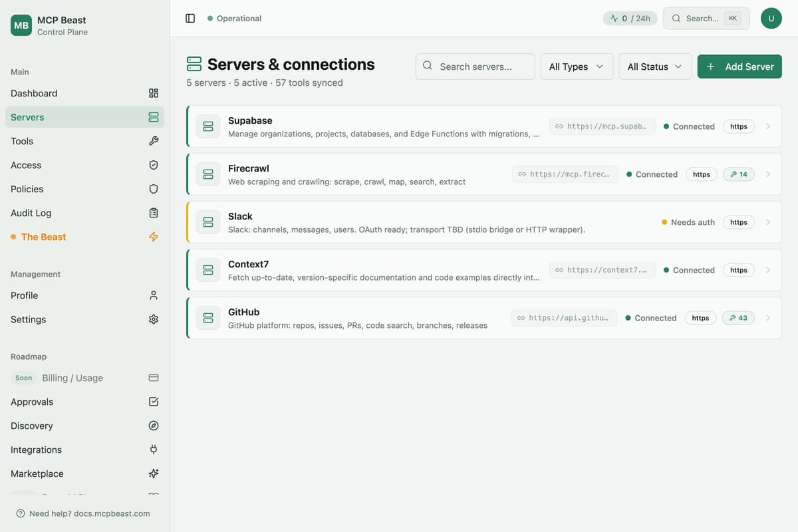Click the GitHub server name

(243, 312)
